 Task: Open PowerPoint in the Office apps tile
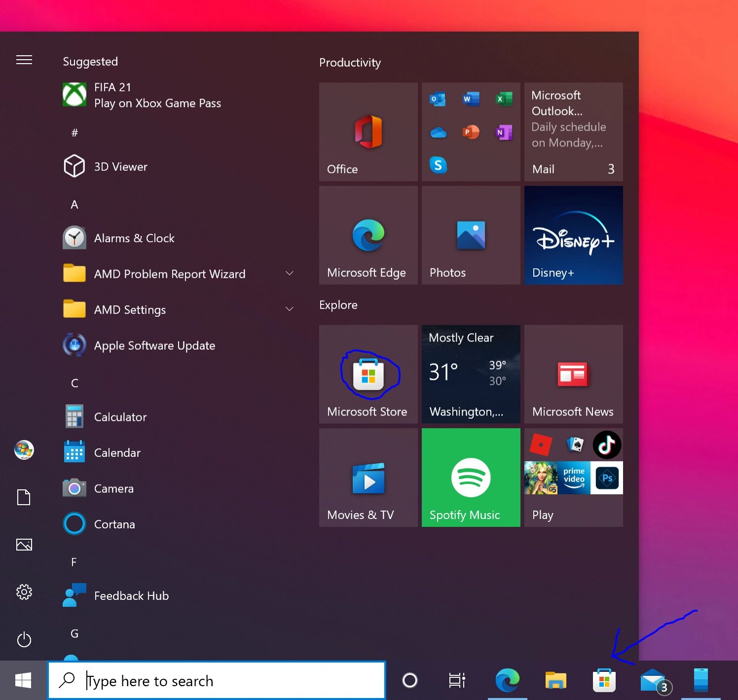click(471, 132)
